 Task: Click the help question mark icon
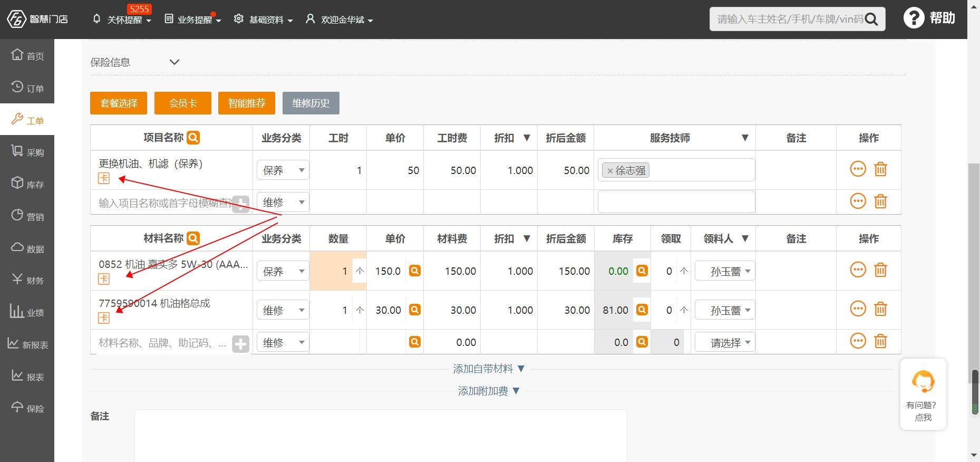(x=914, y=18)
